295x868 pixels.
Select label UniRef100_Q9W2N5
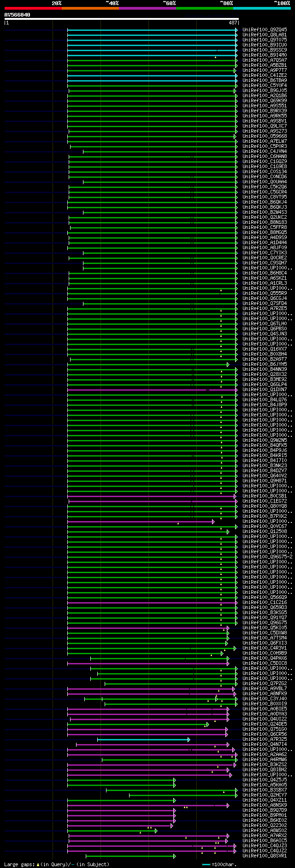click(x=265, y=440)
